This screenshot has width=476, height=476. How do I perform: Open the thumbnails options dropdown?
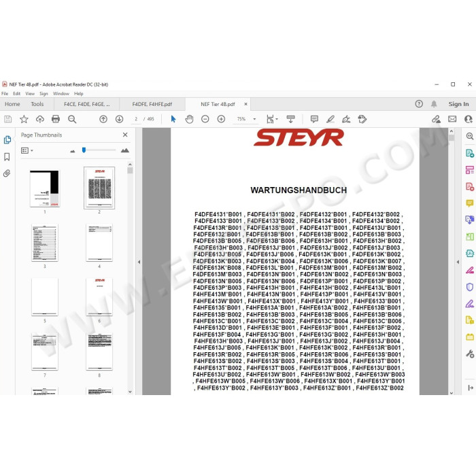point(27,150)
